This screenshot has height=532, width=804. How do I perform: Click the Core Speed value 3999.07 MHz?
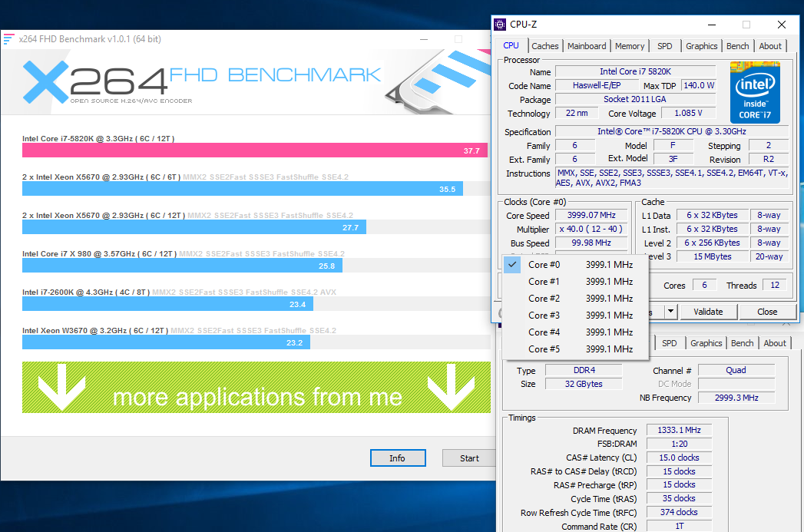coord(591,215)
